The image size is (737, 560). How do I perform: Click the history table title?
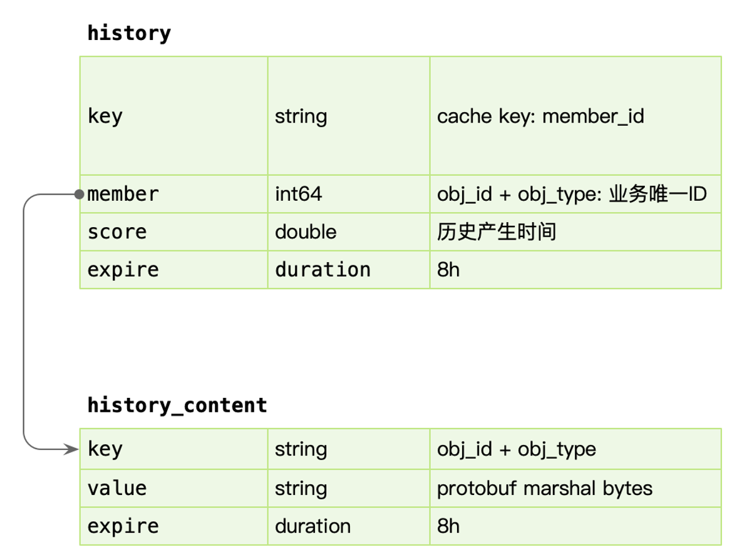tap(128, 33)
